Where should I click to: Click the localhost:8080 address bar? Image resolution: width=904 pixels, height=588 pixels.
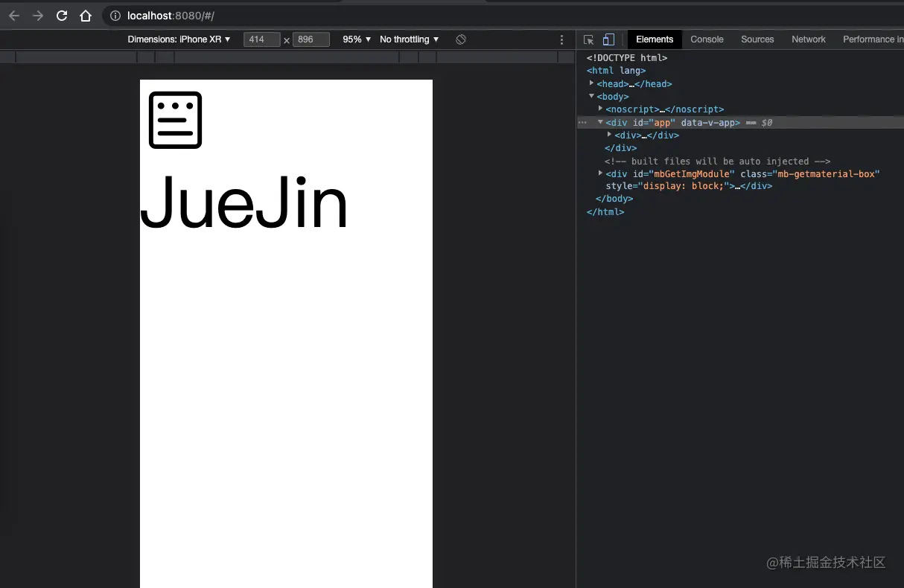click(x=171, y=16)
